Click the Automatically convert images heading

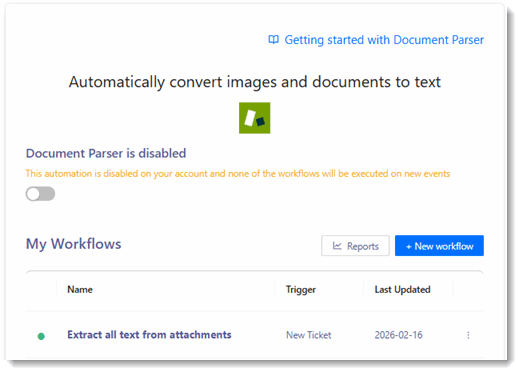click(x=255, y=82)
